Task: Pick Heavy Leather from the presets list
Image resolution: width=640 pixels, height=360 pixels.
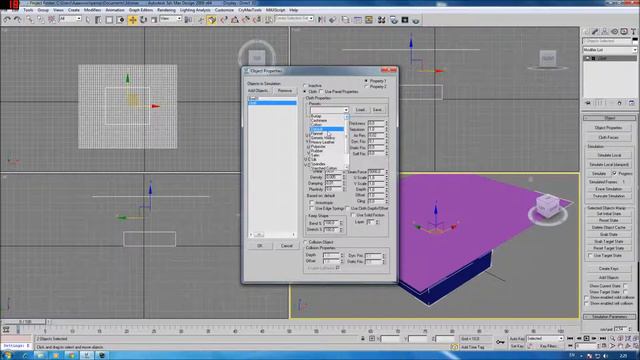Action: 327,142
